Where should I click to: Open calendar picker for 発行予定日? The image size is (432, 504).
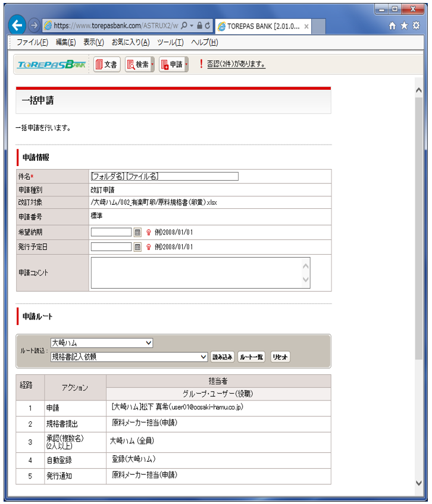point(137,247)
